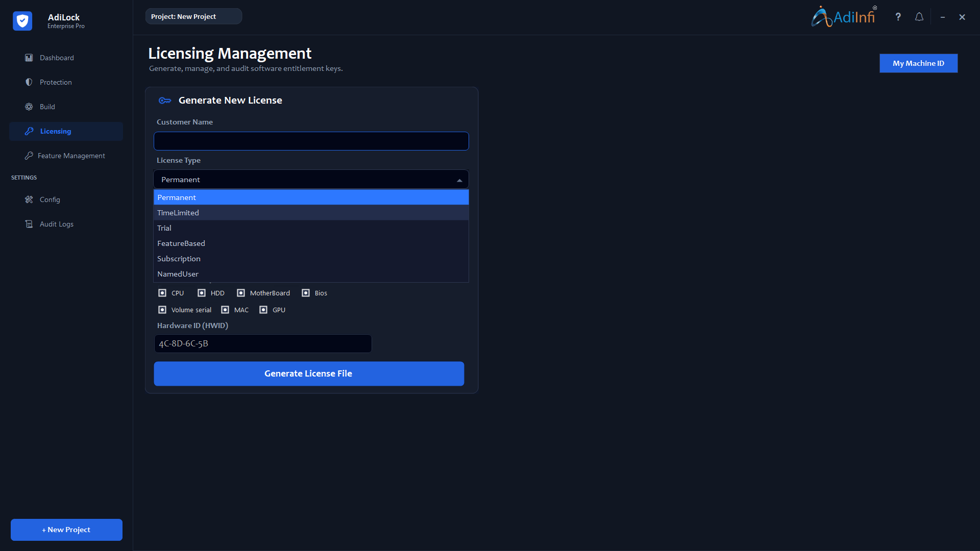The width and height of the screenshot is (980, 551).
Task: Open Dashboard via its sidebar icon
Action: 29,58
